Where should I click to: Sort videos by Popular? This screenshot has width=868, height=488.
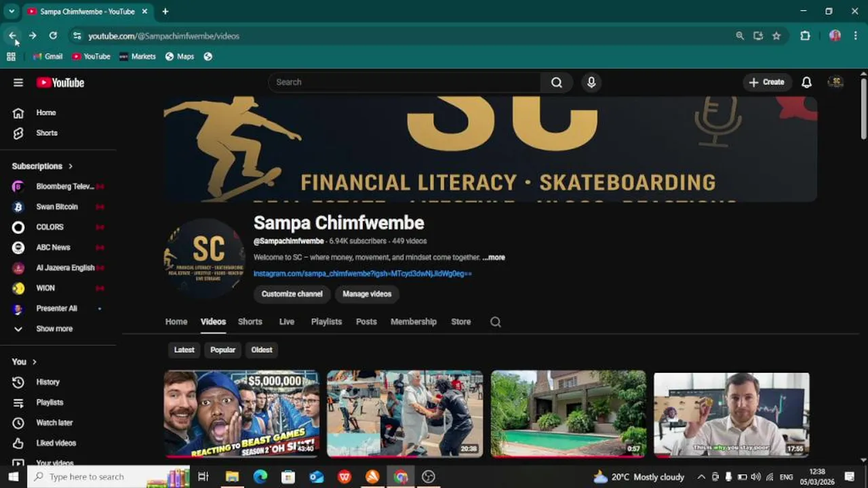223,350
